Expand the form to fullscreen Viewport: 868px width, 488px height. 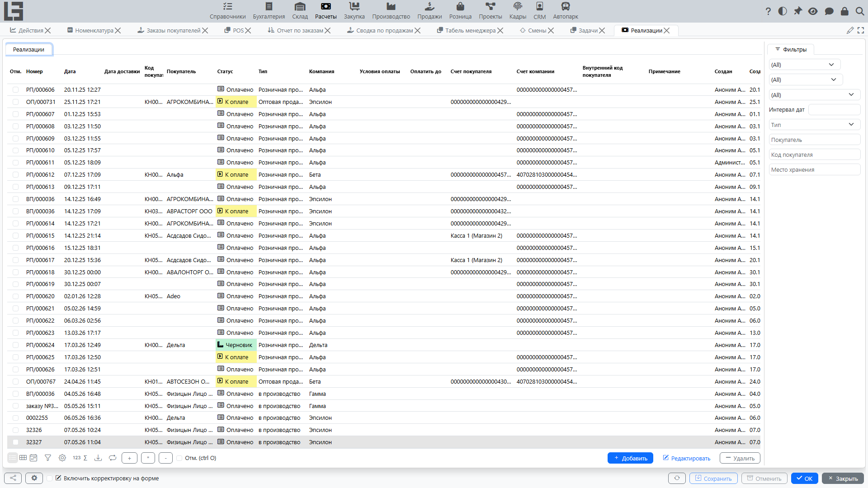(x=861, y=30)
